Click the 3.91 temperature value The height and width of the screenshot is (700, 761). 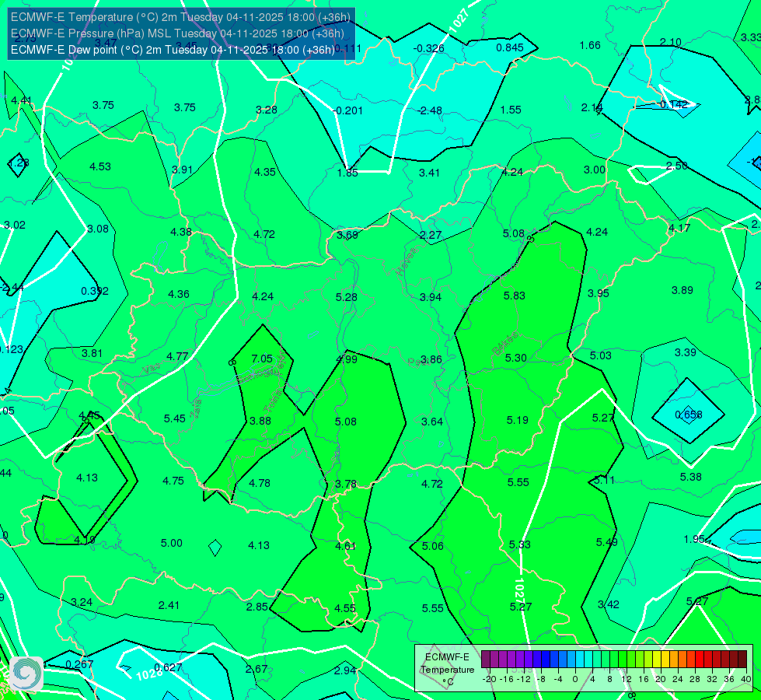coord(182,170)
